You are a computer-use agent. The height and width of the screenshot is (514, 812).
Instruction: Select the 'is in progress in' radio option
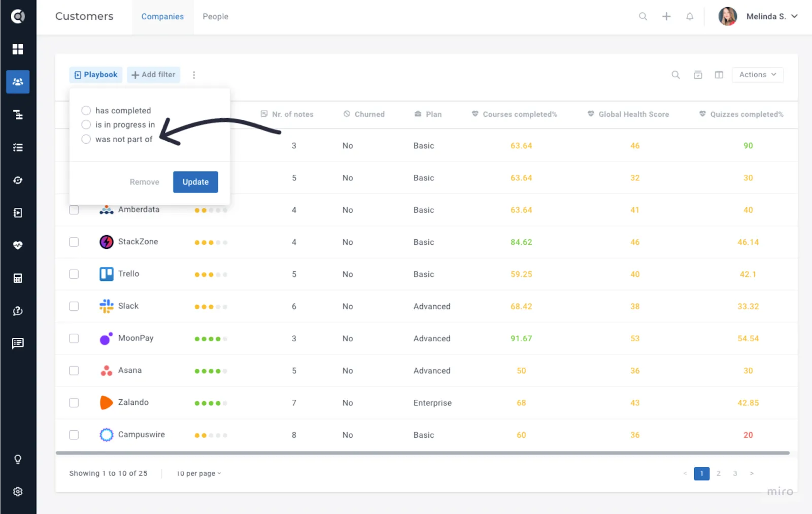point(86,124)
